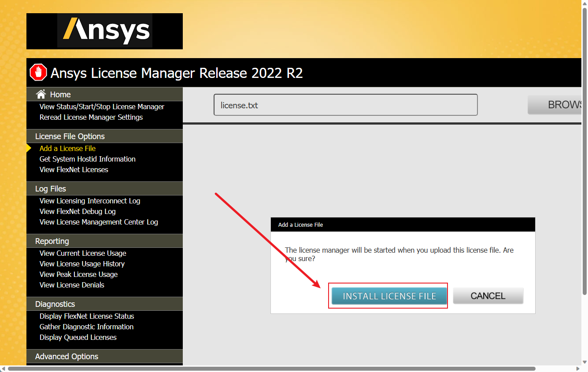Open Get System Hostid Information
This screenshot has height=372, width=588.
pos(87,159)
